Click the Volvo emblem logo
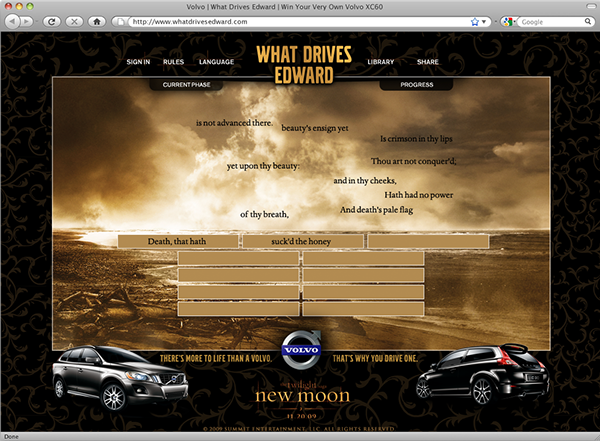Screen dimensions: 600x441 [x=301, y=350]
